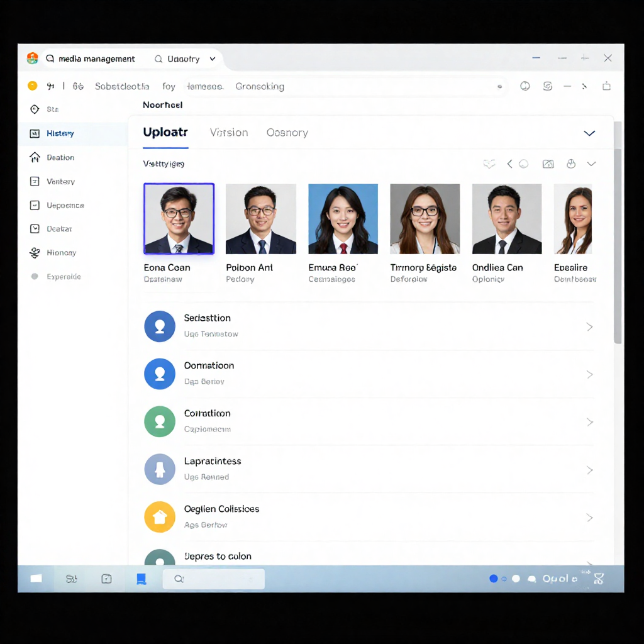This screenshot has width=644, height=644.
Task: Switch to the Virsion tab
Action: tap(229, 133)
